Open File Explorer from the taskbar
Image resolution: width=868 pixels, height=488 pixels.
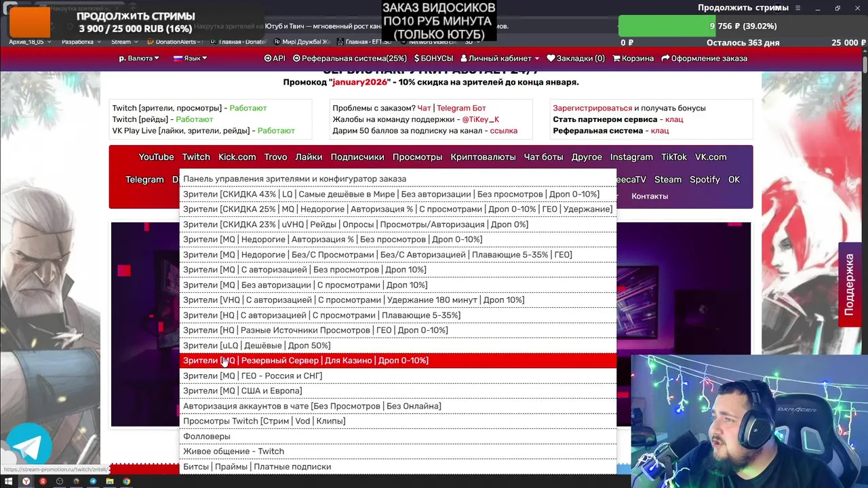pos(110,481)
